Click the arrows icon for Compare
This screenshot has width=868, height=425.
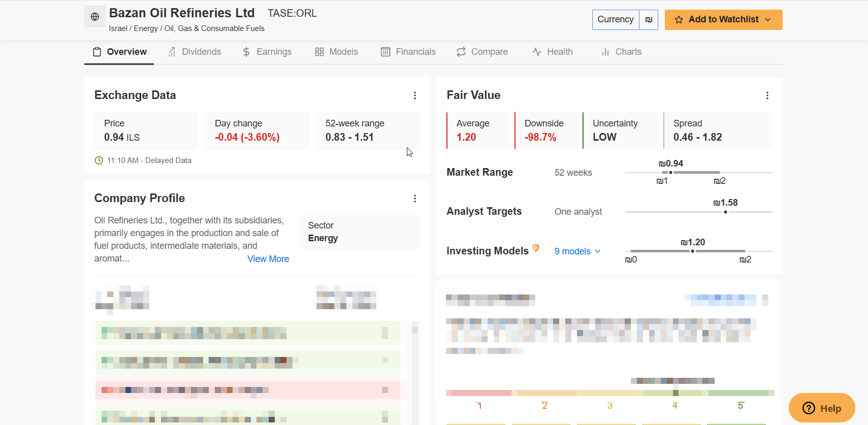tap(461, 52)
